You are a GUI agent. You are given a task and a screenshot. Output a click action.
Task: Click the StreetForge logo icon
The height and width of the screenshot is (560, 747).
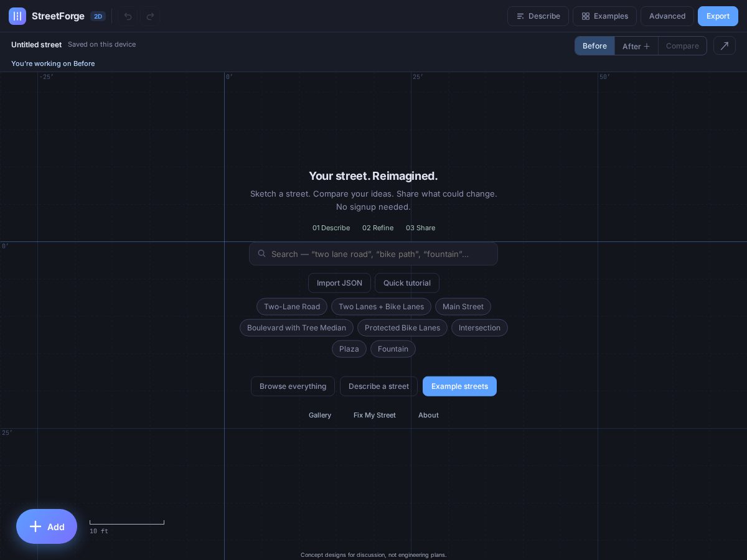17,16
